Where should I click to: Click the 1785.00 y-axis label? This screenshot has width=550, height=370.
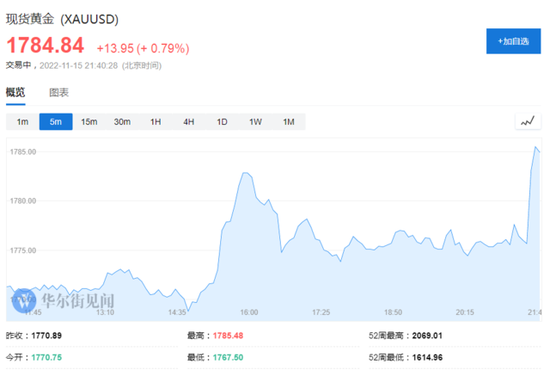pyautogui.click(x=23, y=152)
